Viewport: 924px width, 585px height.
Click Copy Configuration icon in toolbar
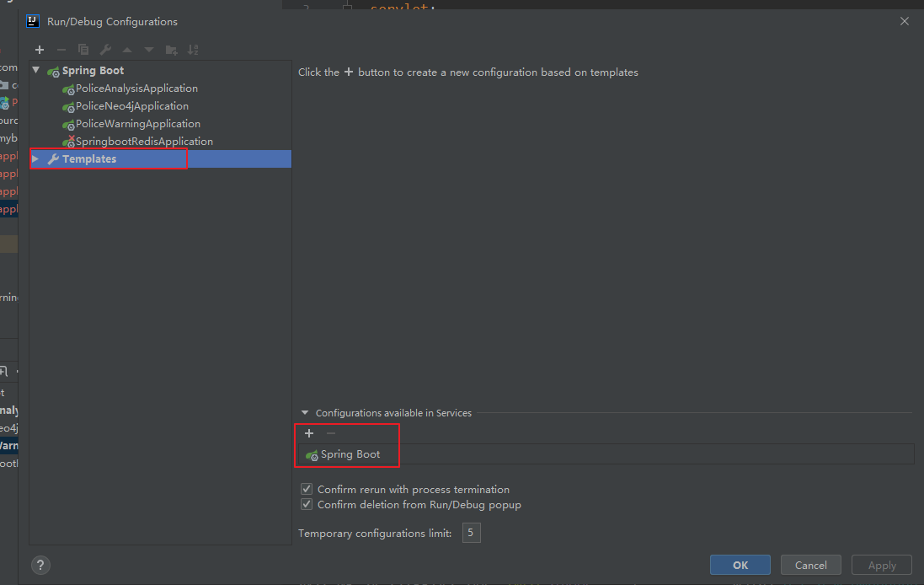(83, 50)
